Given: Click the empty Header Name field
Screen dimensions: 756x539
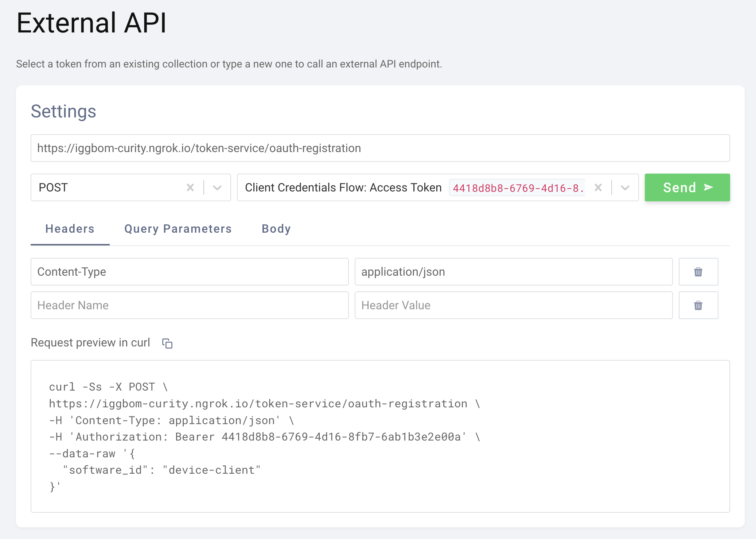Looking at the screenshot, I should coord(190,305).
